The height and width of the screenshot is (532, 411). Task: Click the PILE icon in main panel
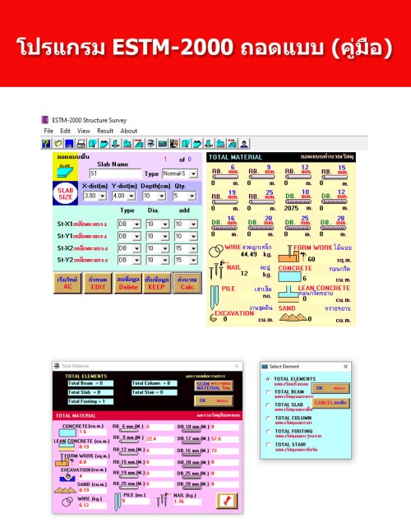[215, 297]
